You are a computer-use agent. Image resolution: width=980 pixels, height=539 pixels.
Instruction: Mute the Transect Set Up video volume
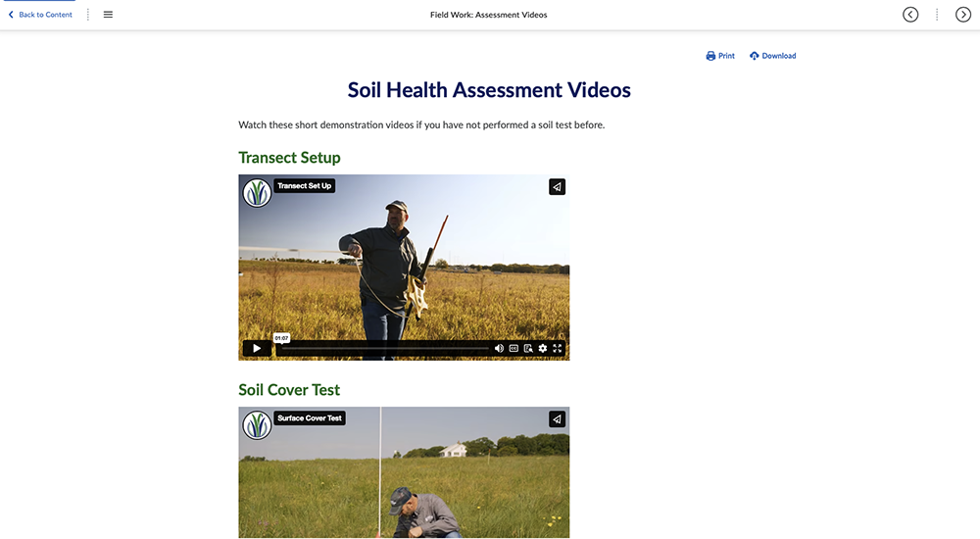click(499, 348)
